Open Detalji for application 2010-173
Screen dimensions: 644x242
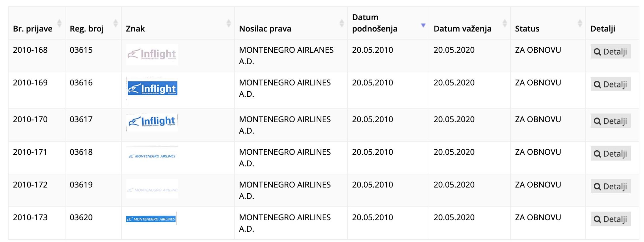[610, 219]
